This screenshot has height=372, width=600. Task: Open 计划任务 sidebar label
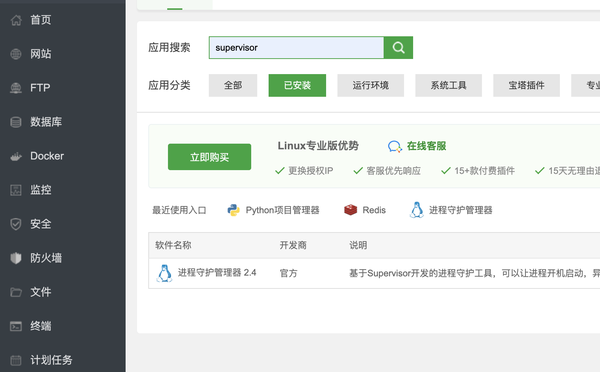tap(51, 360)
